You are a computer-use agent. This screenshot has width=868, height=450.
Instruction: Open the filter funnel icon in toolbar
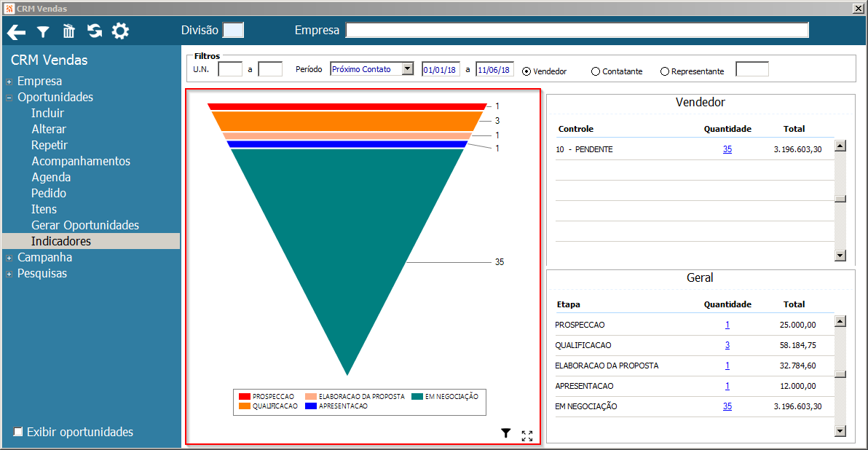(43, 32)
